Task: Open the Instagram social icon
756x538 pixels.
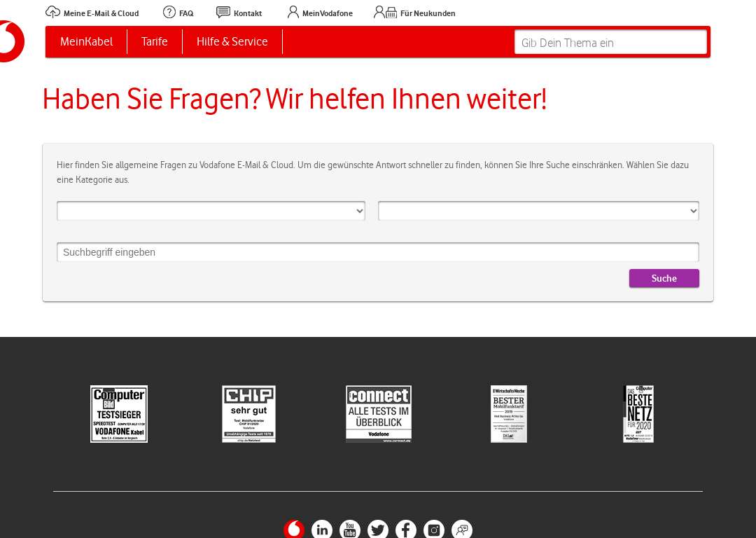Action: pos(433,530)
